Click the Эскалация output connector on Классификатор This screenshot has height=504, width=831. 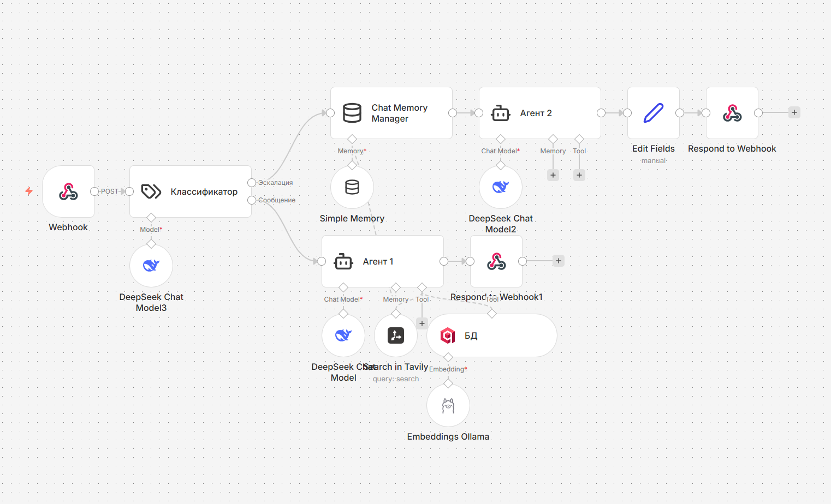pos(250,183)
